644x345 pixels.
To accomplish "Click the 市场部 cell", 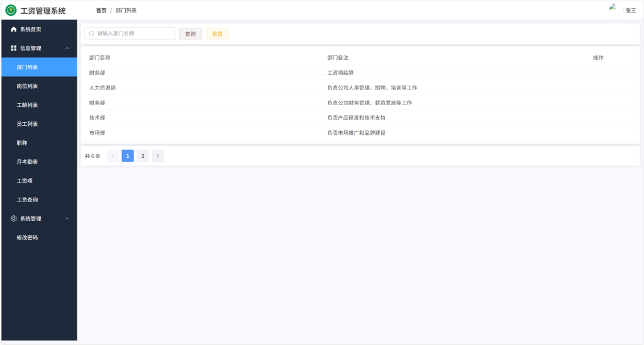I will (97, 133).
